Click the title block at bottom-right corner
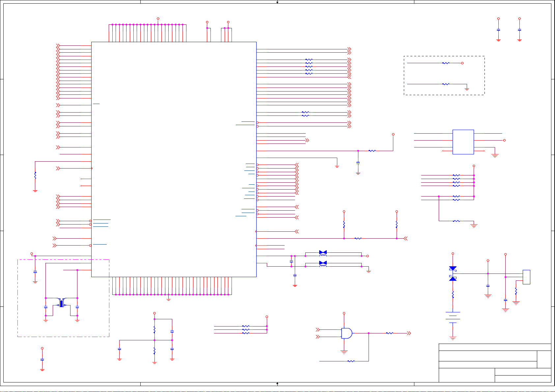The width and height of the screenshot is (555, 392). click(x=495, y=363)
